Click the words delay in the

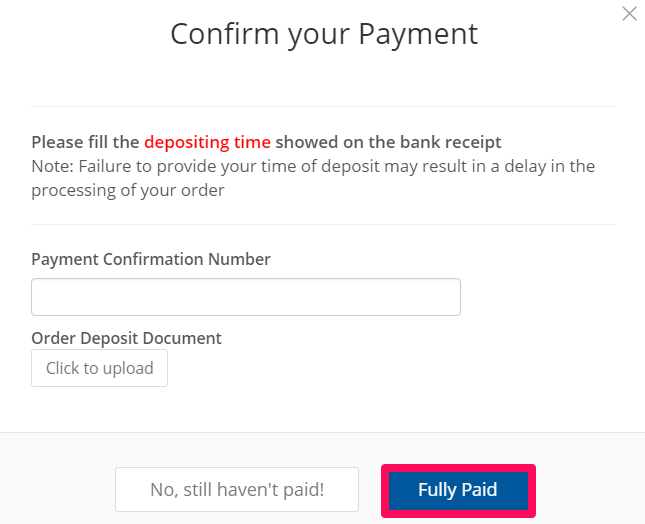[x=550, y=167]
